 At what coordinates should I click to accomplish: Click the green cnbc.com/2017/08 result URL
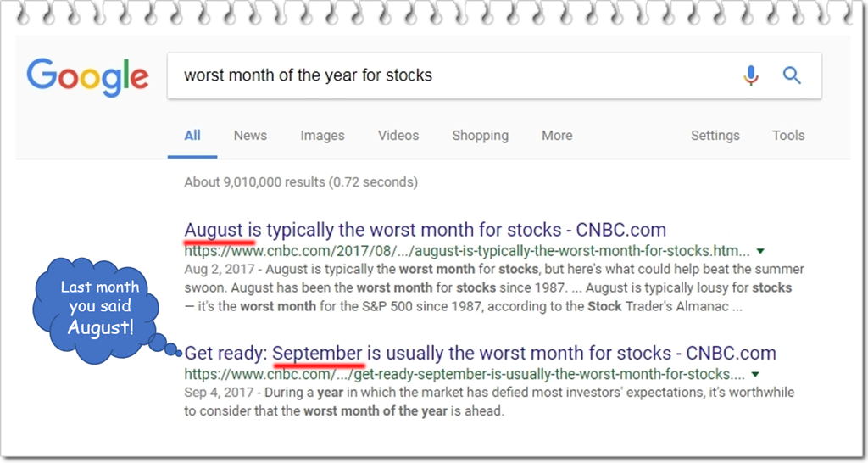[466, 251]
